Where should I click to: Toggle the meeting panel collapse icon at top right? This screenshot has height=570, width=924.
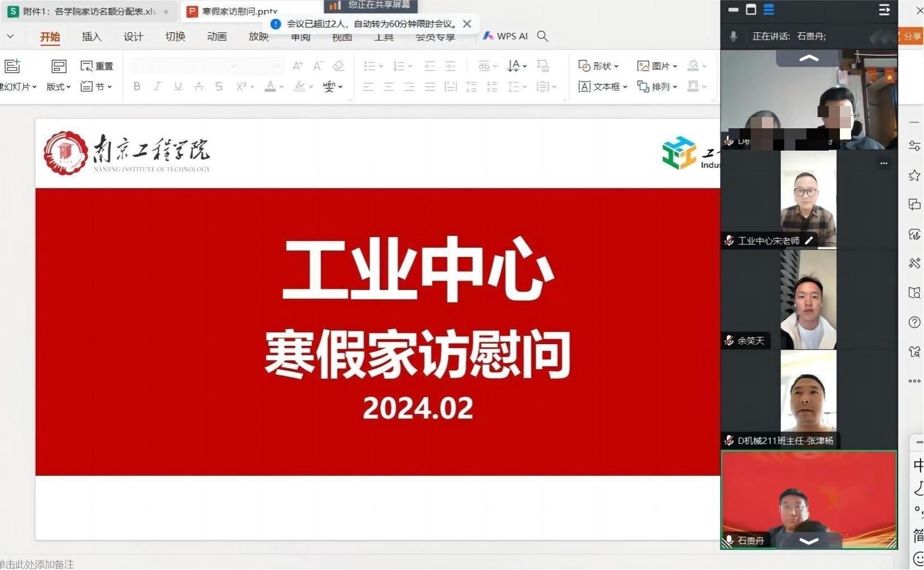[x=884, y=9]
